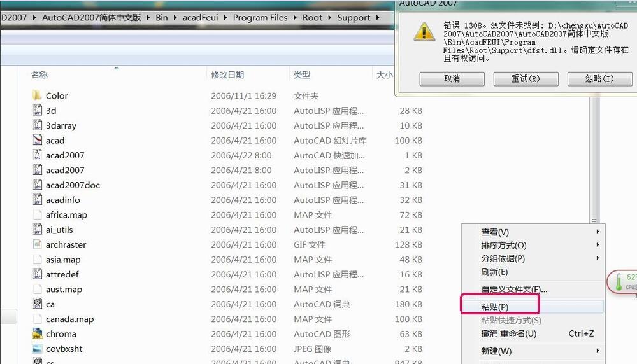Sort files by the 大小 column header

tap(383, 74)
